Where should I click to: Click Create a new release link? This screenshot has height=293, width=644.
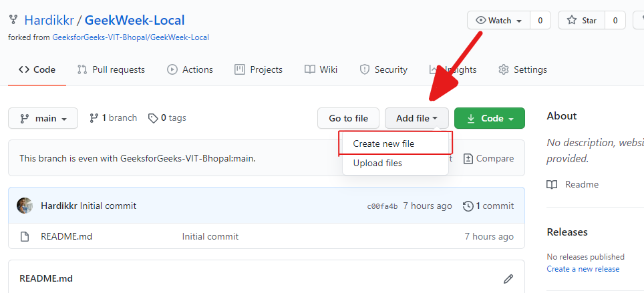tap(583, 269)
